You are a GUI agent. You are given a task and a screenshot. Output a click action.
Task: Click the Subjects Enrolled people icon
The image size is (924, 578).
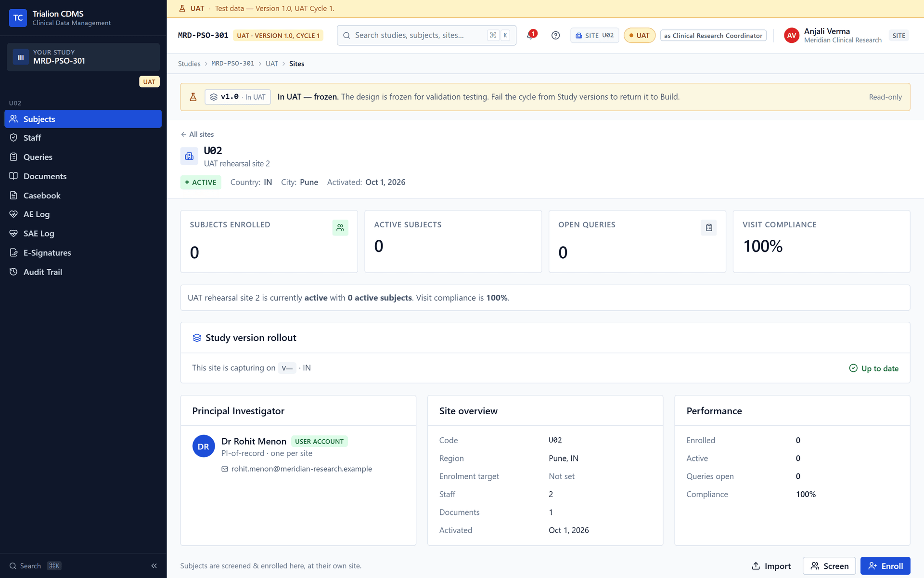pyautogui.click(x=340, y=227)
